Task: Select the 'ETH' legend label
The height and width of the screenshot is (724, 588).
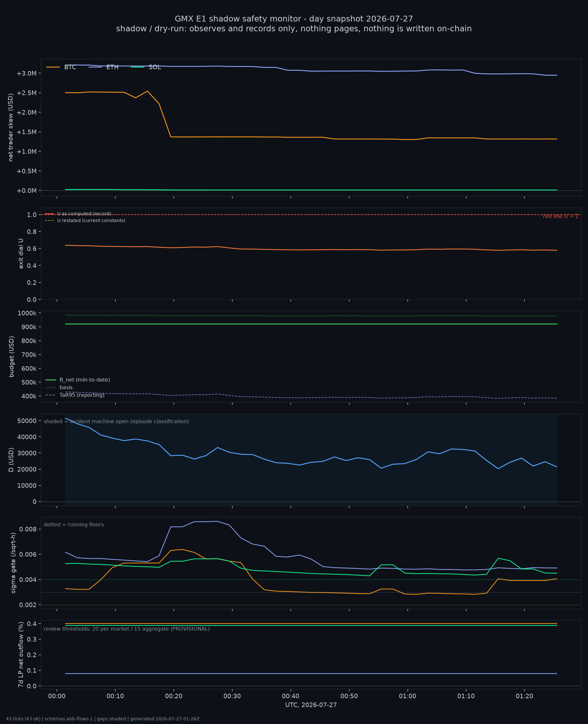Action: pyautogui.click(x=112, y=67)
